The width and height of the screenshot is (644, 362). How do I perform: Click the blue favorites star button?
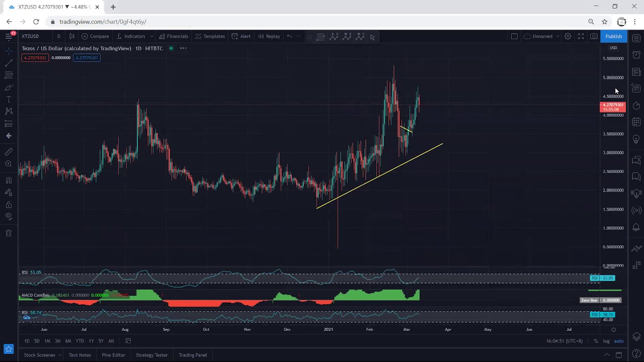(x=9, y=349)
